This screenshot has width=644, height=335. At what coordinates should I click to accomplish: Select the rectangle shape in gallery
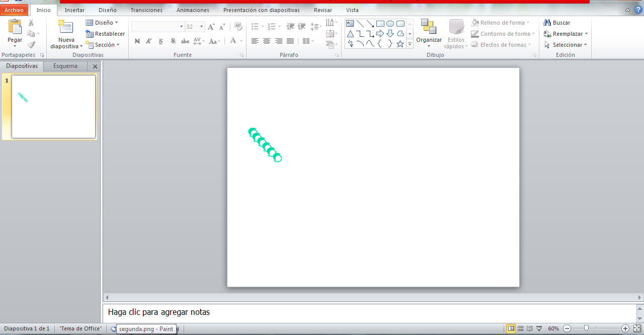pos(380,24)
